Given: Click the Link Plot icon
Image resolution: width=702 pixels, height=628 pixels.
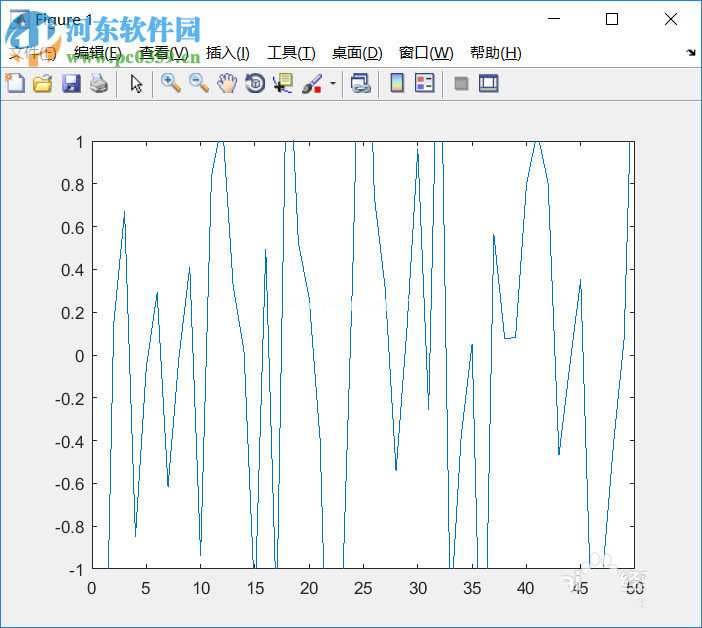Looking at the screenshot, I should coord(361,84).
